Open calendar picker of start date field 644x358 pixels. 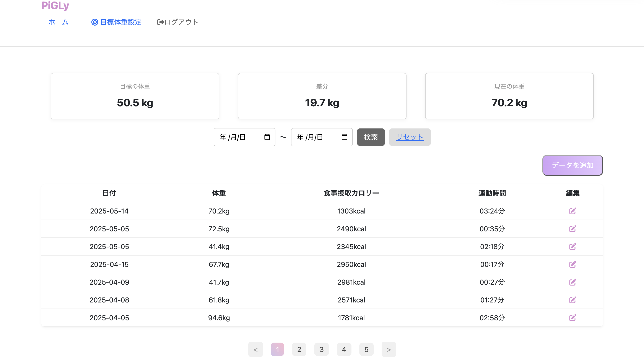pos(267,137)
